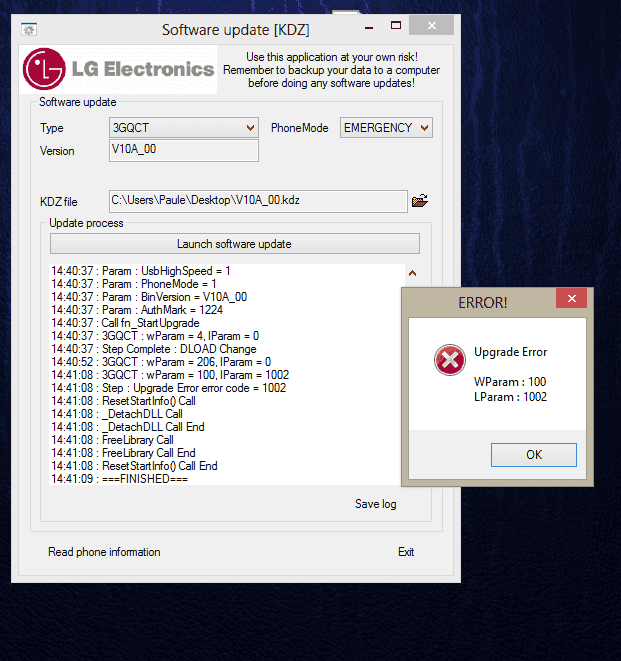Screen dimensions: 621x661
Task: Open the PhoneMode dropdown showing EMERGENCY
Action: (386, 128)
